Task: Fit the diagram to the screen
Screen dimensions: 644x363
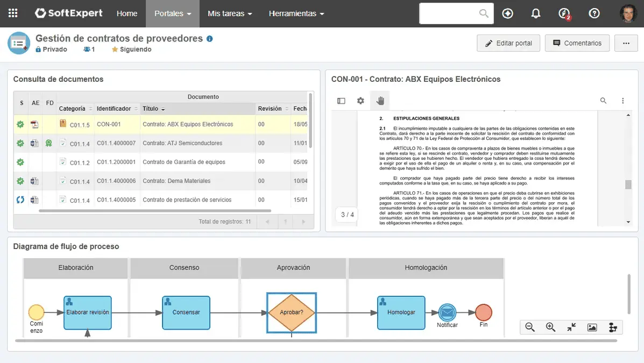Action: [571, 328]
